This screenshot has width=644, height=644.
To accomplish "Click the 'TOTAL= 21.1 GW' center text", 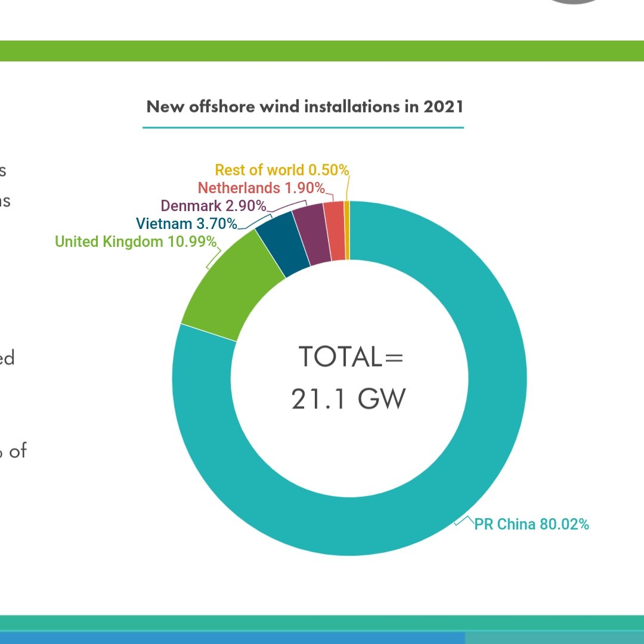I will point(351,376).
